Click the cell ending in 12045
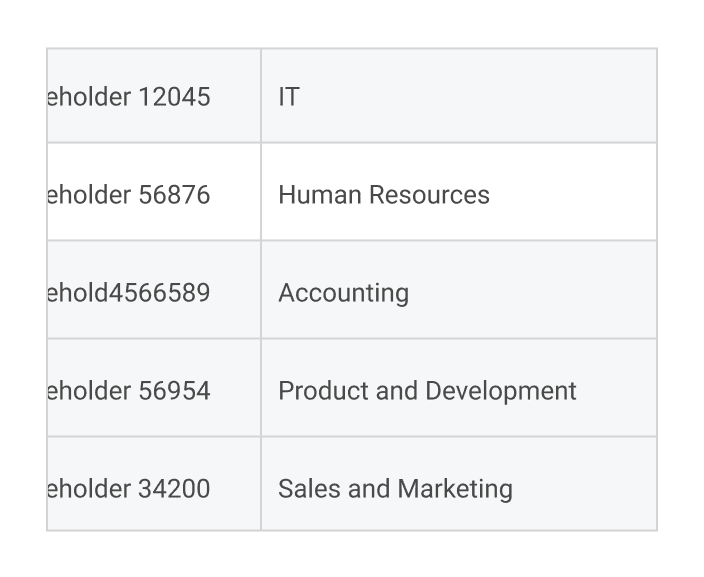This screenshot has width=704, height=577. (x=153, y=96)
